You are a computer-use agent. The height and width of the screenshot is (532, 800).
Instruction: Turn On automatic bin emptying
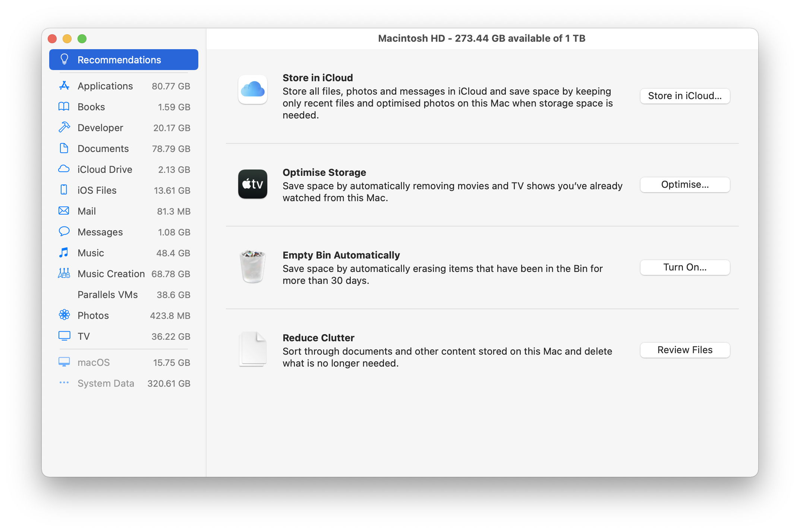click(x=685, y=267)
